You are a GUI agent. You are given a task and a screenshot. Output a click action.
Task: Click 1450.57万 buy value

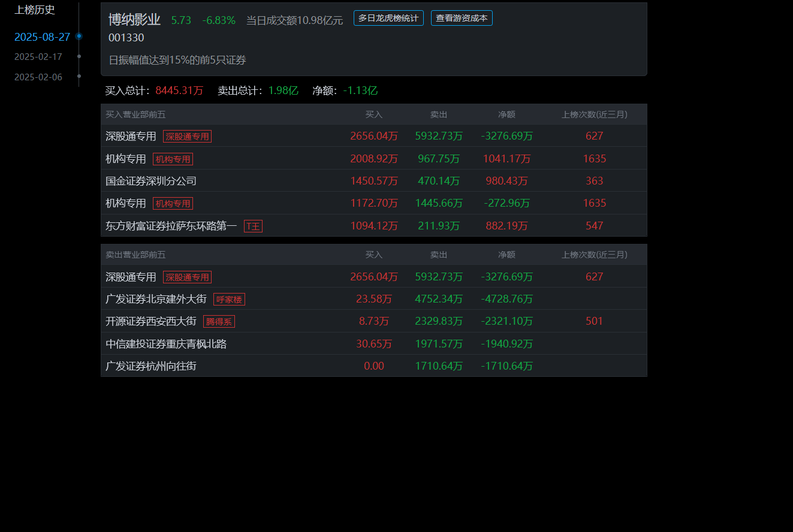coord(374,181)
